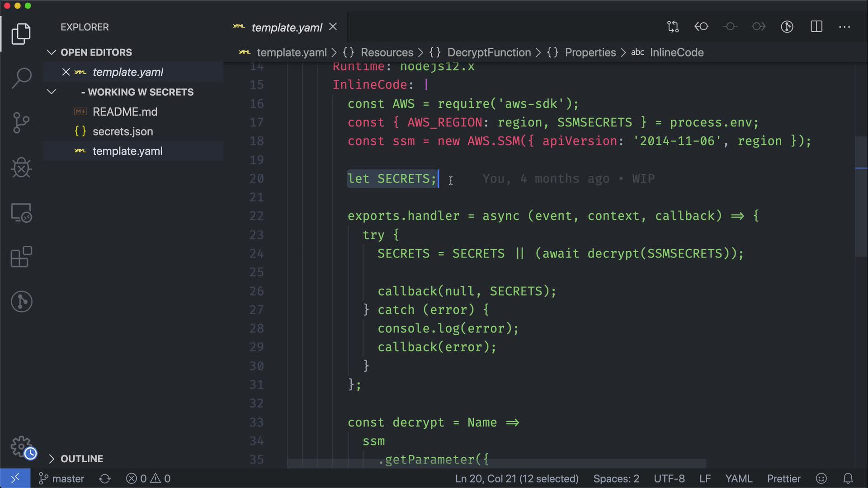
Task: Select the template.yaml editor tab
Action: click(286, 28)
